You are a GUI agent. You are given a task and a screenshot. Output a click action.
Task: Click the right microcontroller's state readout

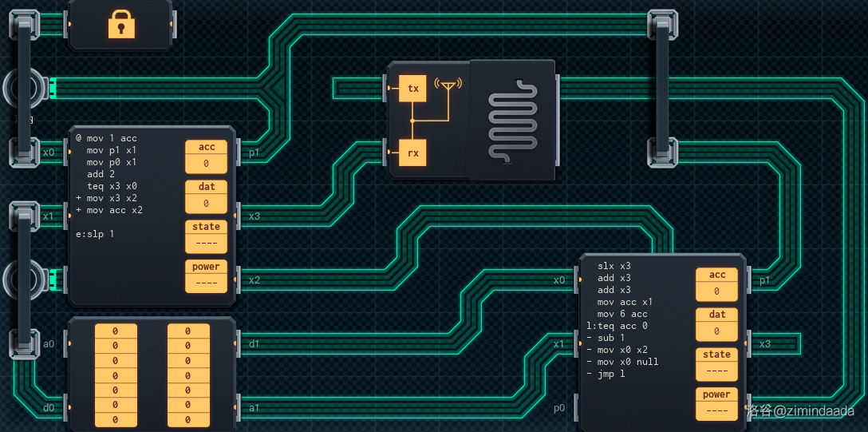(x=716, y=371)
